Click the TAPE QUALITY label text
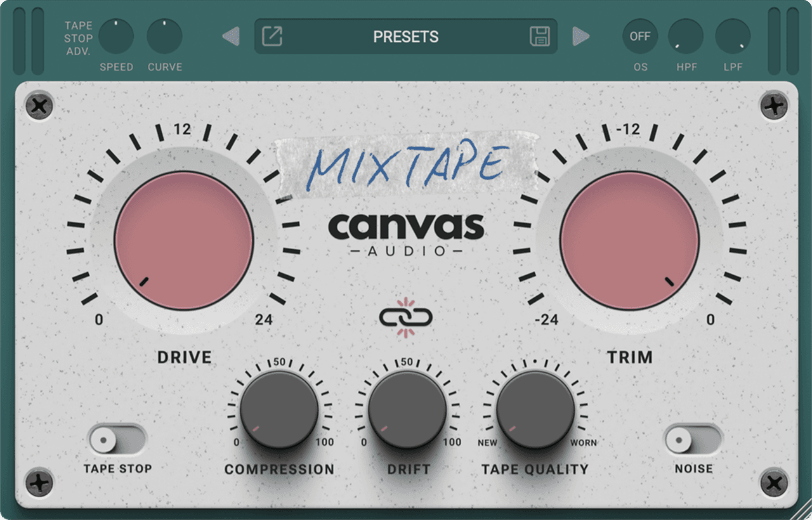 click(x=535, y=470)
